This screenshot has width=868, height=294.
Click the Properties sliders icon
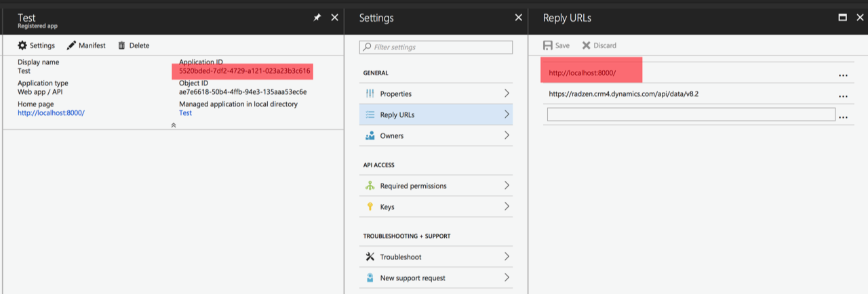click(x=370, y=93)
